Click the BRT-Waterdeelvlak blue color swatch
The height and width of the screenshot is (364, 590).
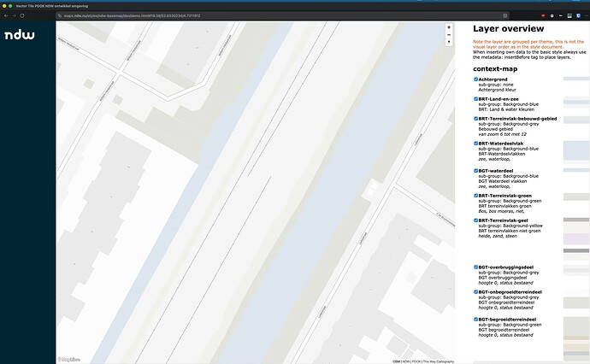[x=576, y=150]
